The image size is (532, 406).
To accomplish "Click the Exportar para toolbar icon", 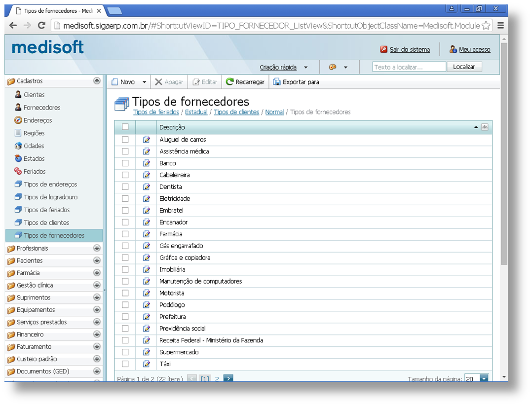I will pyautogui.click(x=277, y=82).
